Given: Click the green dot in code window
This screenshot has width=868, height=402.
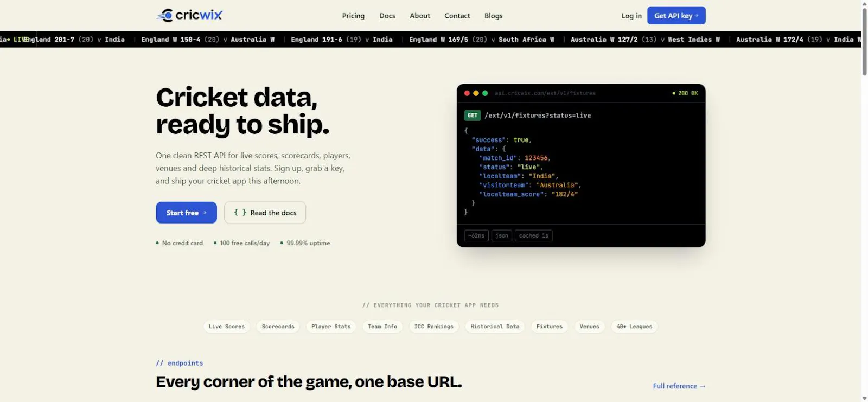Looking at the screenshot, I should pos(485,93).
